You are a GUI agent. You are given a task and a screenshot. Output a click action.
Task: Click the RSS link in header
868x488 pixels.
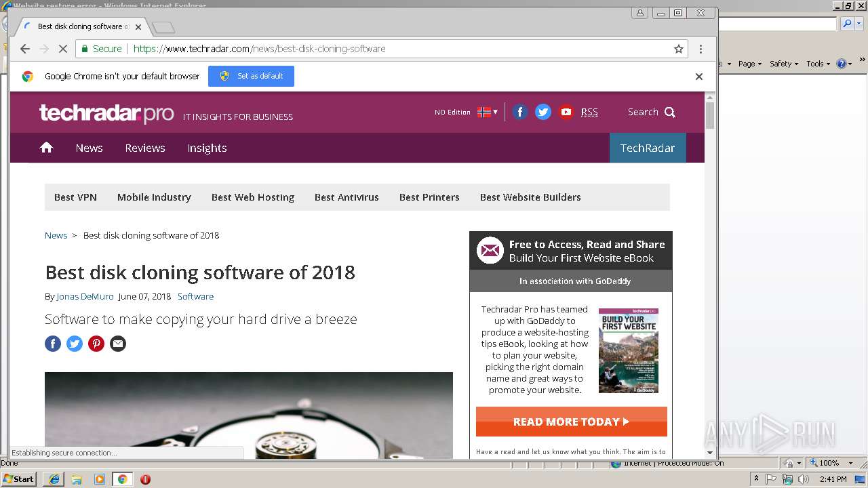click(x=589, y=112)
